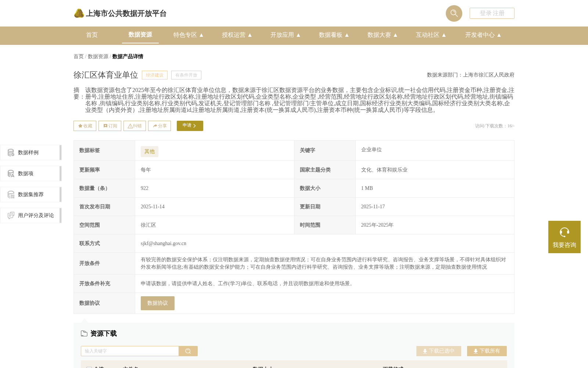Click the 我要咨询 floating widget label
Viewport: 588px width, 368px height.
[x=564, y=245]
